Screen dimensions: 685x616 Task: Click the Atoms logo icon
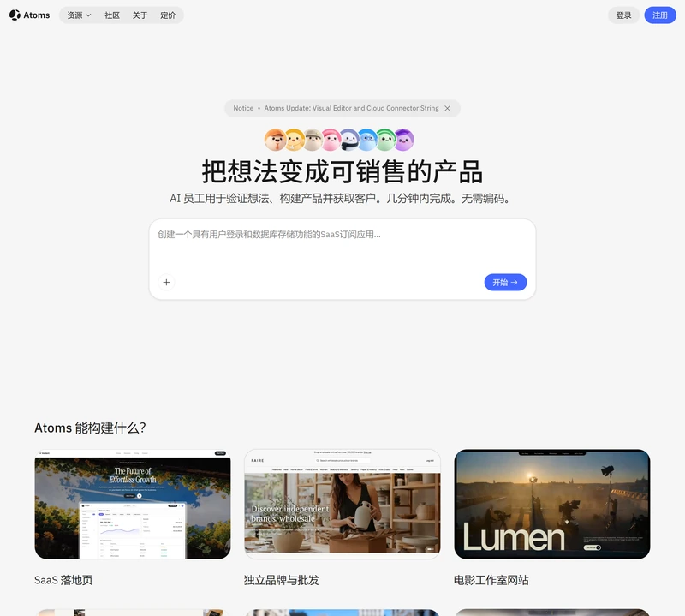(15, 15)
